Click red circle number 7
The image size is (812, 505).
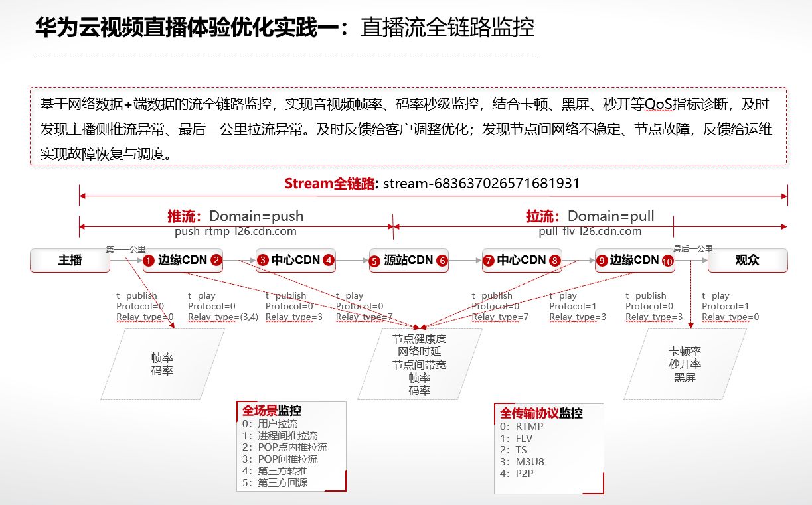tap(489, 261)
